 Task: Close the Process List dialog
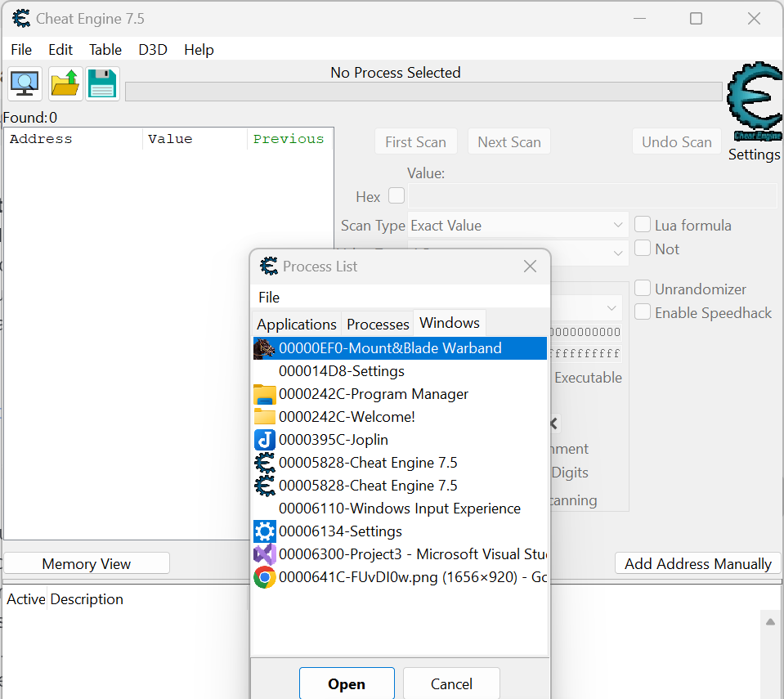[x=530, y=266]
